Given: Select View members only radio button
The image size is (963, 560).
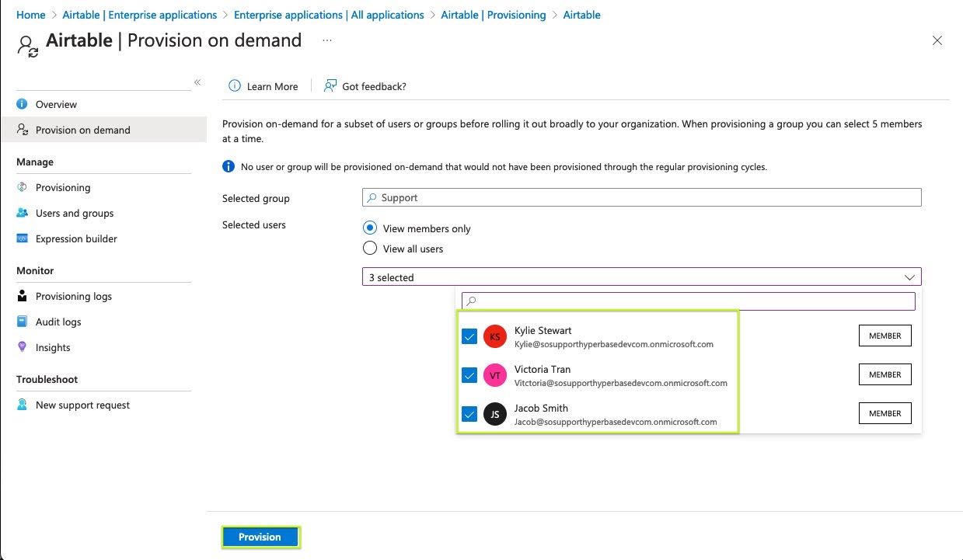Looking at the screenshot, I should coord(370,228).
